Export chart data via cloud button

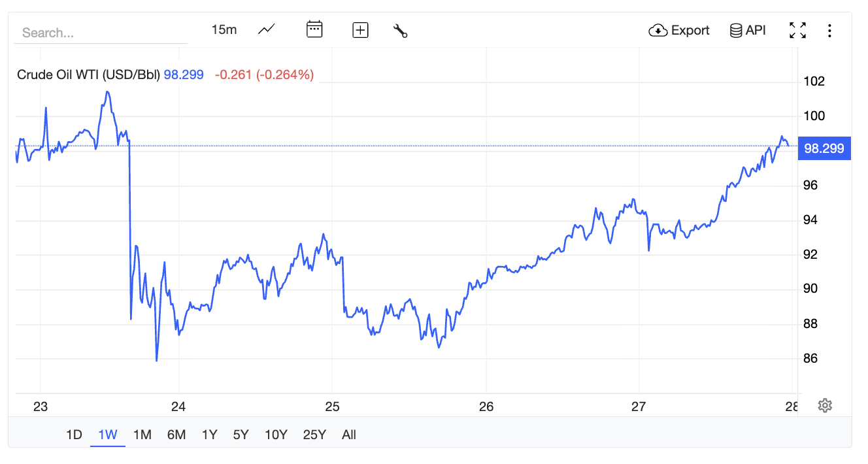click(678, 30)
